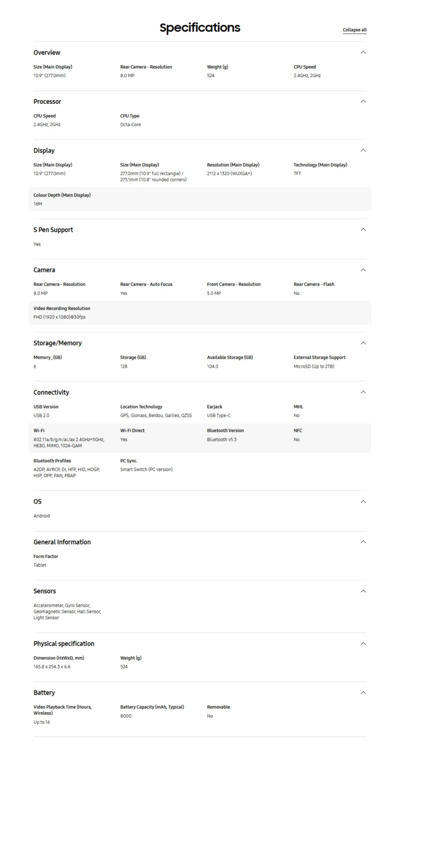Collapse the Overview section chevron

(363, 52)
